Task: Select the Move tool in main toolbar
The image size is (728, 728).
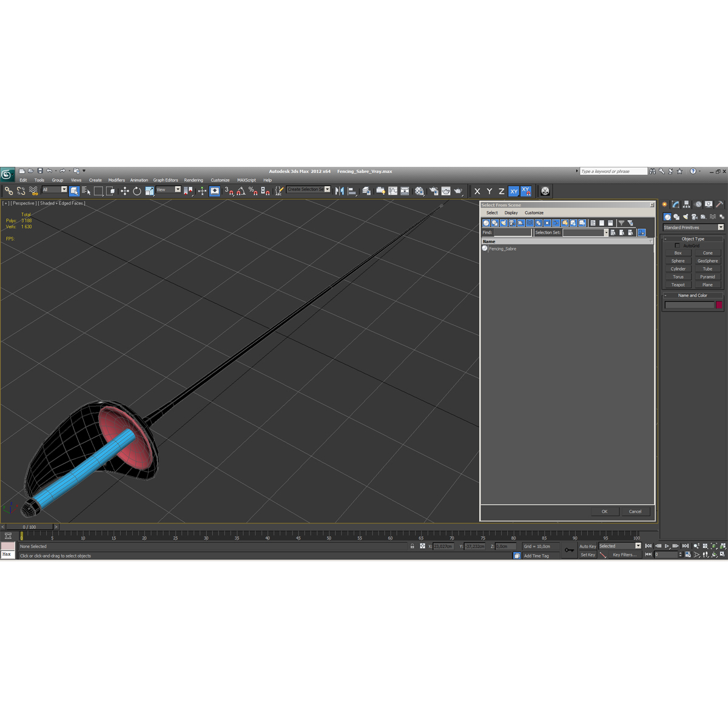Action: tap(124, 191)
